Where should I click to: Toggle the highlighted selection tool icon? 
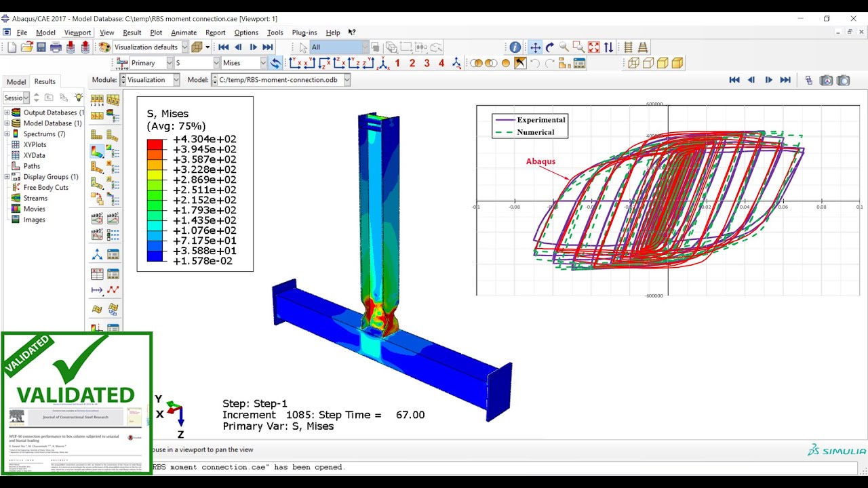pos(520,63)
